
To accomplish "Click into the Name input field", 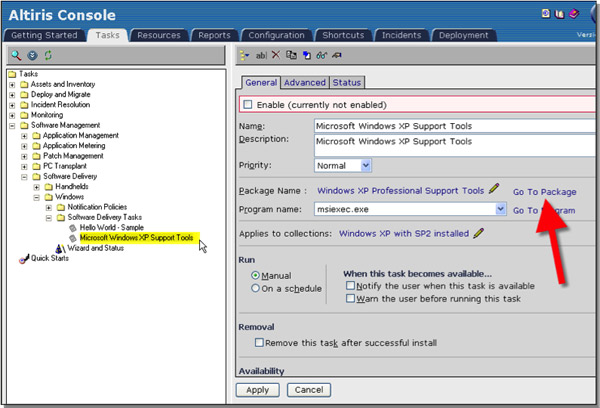I will click(x=455, y=126).
